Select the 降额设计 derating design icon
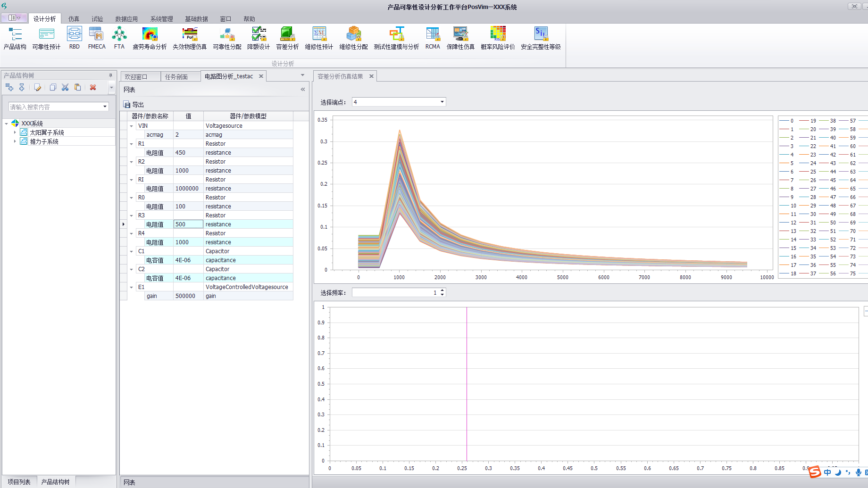 [x=259, y=38]
